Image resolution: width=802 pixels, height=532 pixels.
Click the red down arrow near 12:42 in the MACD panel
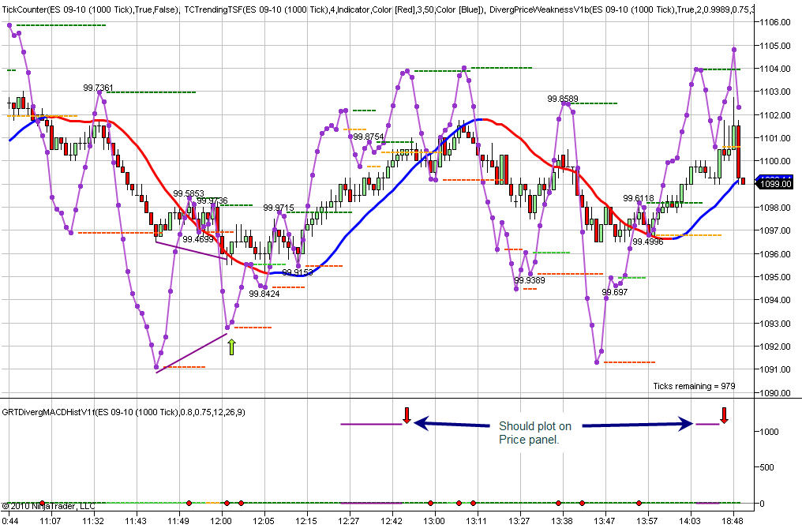coord(407,415)
